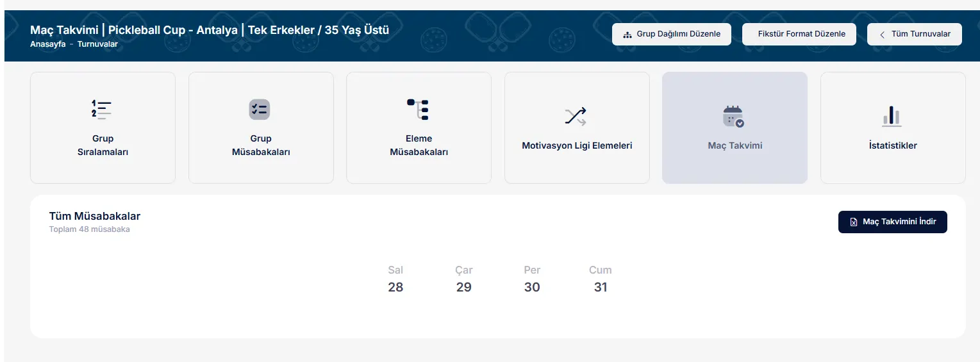Click the numbered list icon for Grup Sıralamaları

(102, 110)
